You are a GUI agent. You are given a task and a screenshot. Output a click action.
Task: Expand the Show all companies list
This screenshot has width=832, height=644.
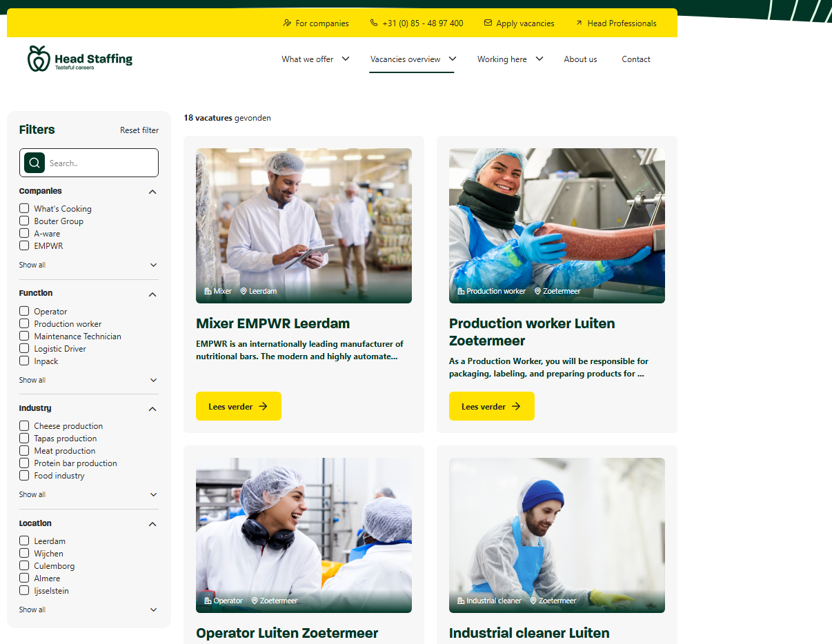(32, 265)
